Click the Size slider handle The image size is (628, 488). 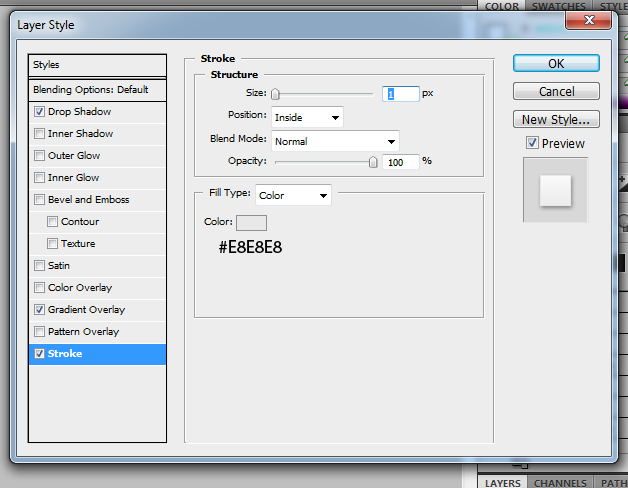tap(275, 94)
